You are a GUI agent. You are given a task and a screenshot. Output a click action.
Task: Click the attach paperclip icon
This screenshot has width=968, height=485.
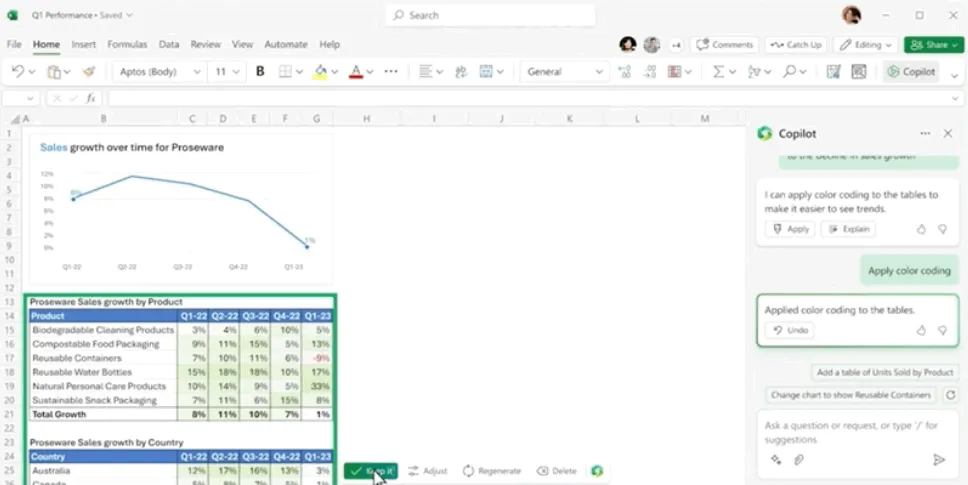pyautogui.click(x=798, y=460)
